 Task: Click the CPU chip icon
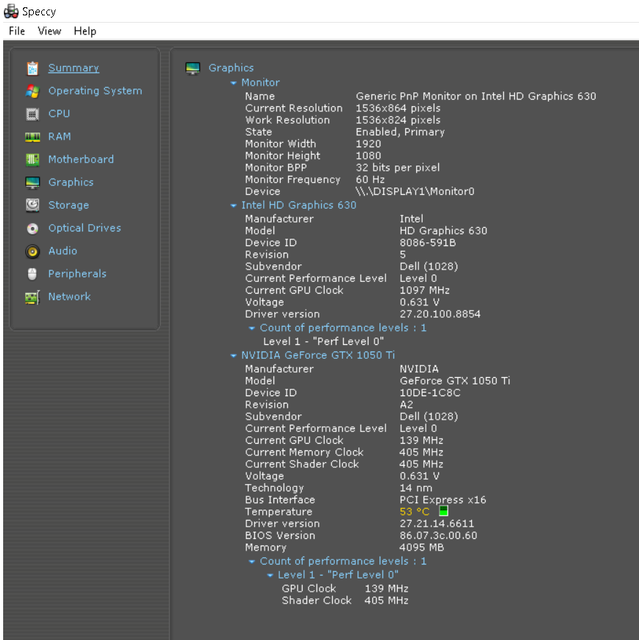(33, 114)
